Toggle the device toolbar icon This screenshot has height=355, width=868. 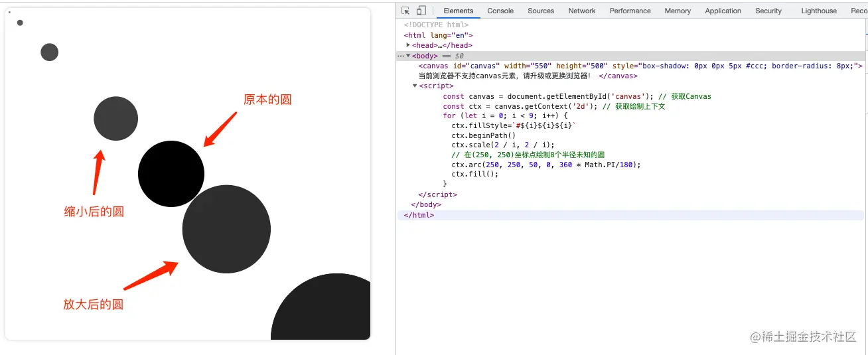[x=421, y=11]
